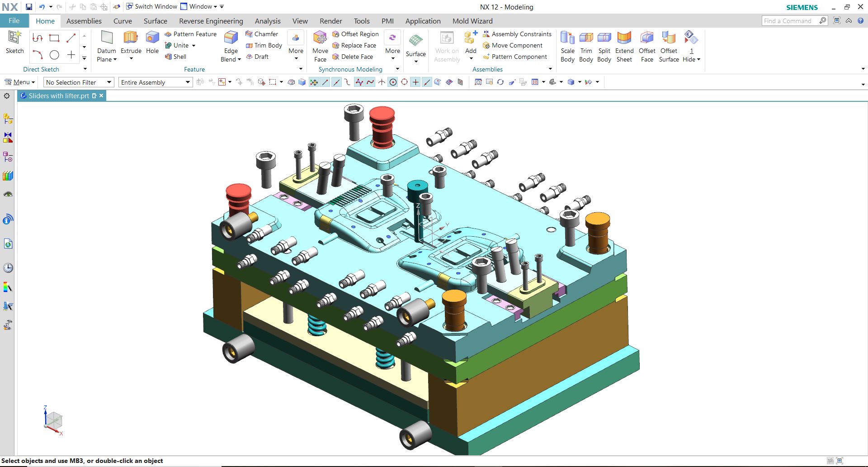Open the Window dropdown in title bar
The height and width of the screenshot is (467, 868).
click(x=199, y=6)
